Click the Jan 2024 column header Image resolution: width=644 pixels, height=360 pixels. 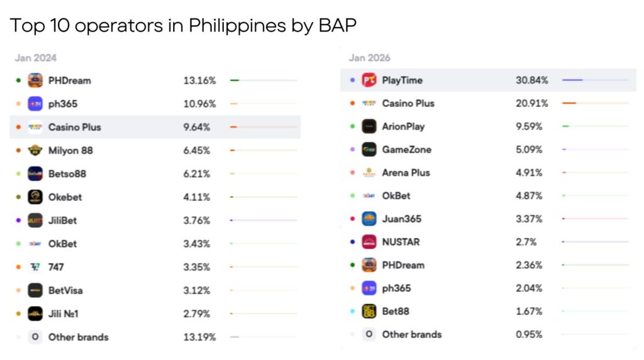pos(35,58)
